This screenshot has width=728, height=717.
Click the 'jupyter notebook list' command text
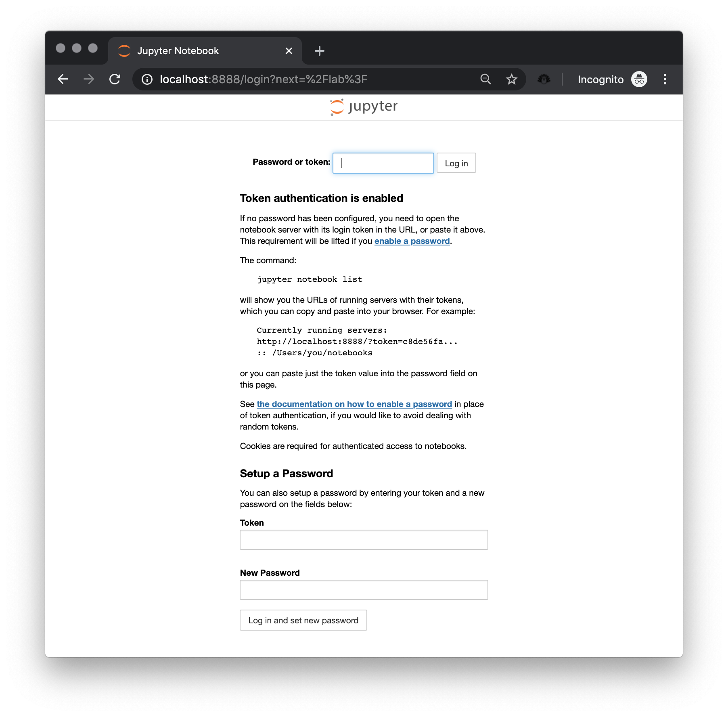pos(310,279)
